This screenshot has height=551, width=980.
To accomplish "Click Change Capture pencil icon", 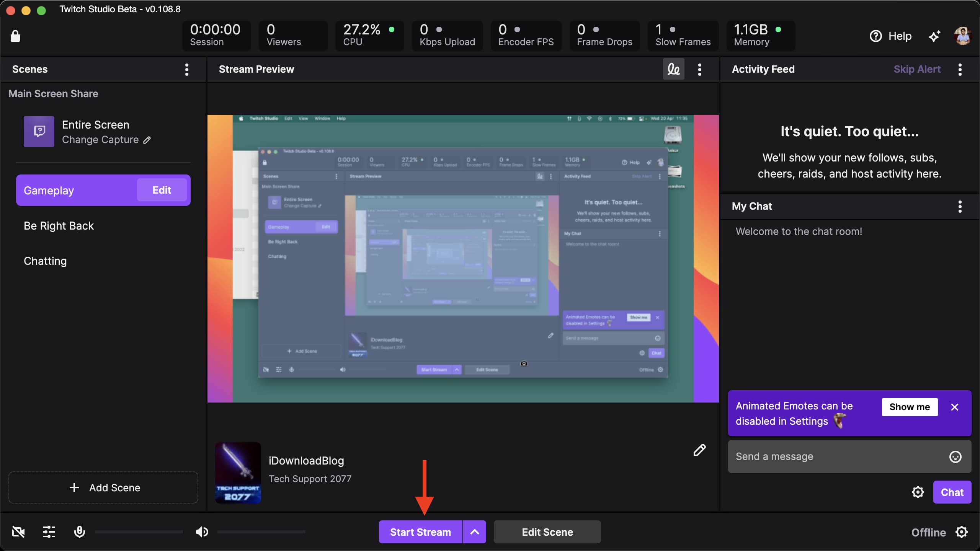I will [x=147, y=140].
